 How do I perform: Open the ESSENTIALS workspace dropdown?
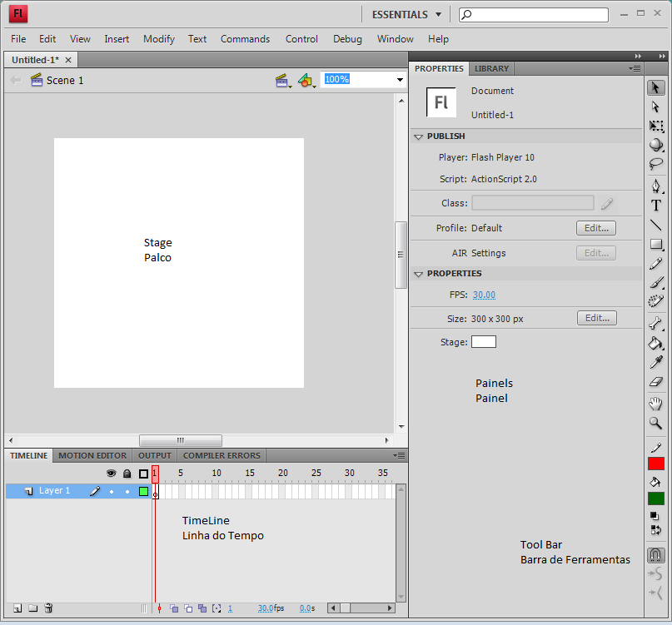(x=406, y=14)
